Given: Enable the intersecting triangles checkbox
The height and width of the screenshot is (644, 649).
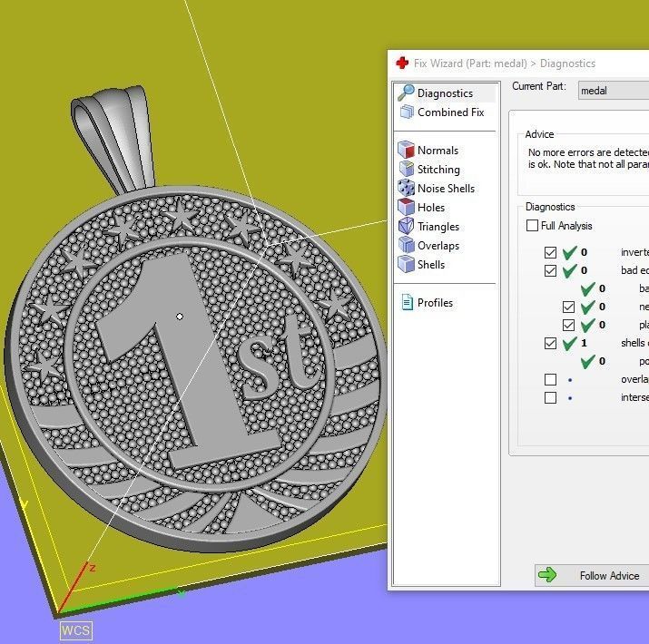Looking at the screenshot, I should [550, 397].
